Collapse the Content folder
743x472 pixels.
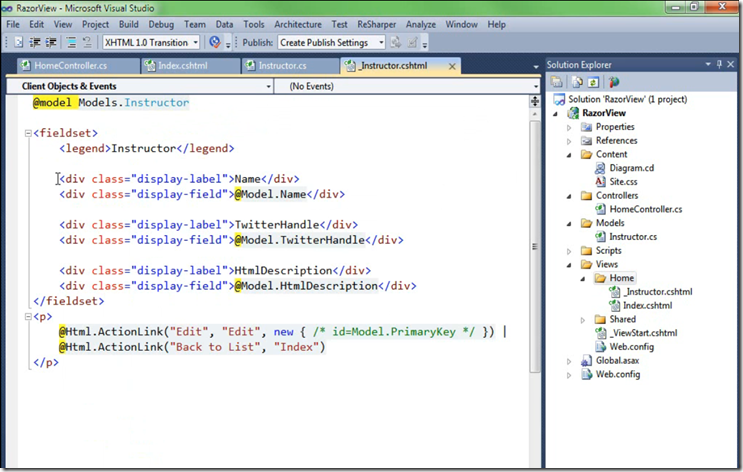[x=569, y=155]
